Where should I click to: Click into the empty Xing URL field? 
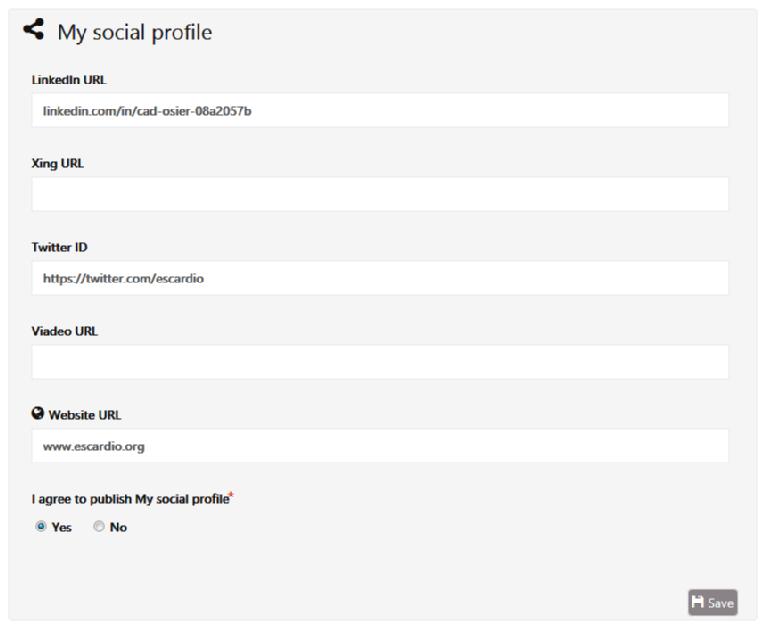pos(380,194)
